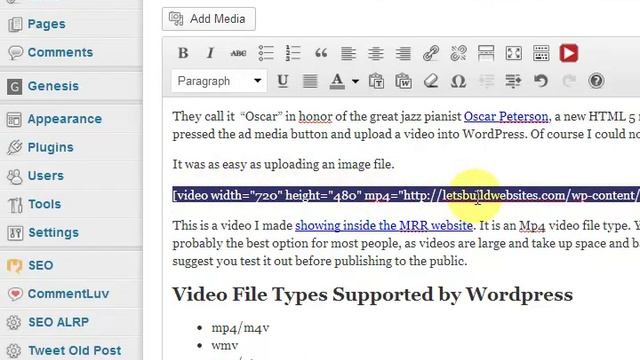Apply the current text color
The width and height of the screenshot is (640, 360).
(337, 81)
